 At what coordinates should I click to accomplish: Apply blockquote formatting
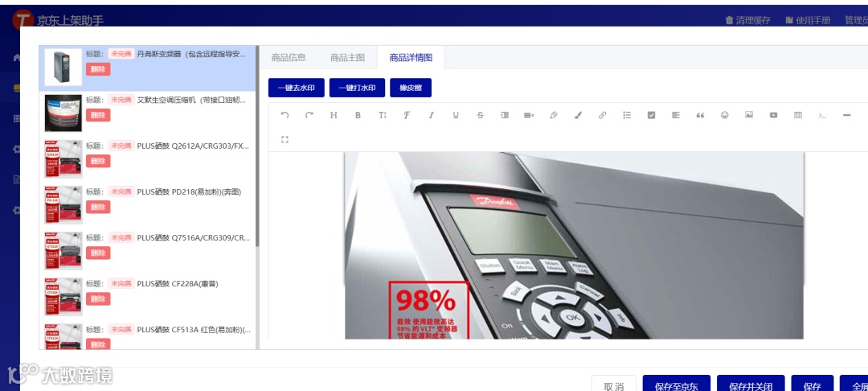700,115
